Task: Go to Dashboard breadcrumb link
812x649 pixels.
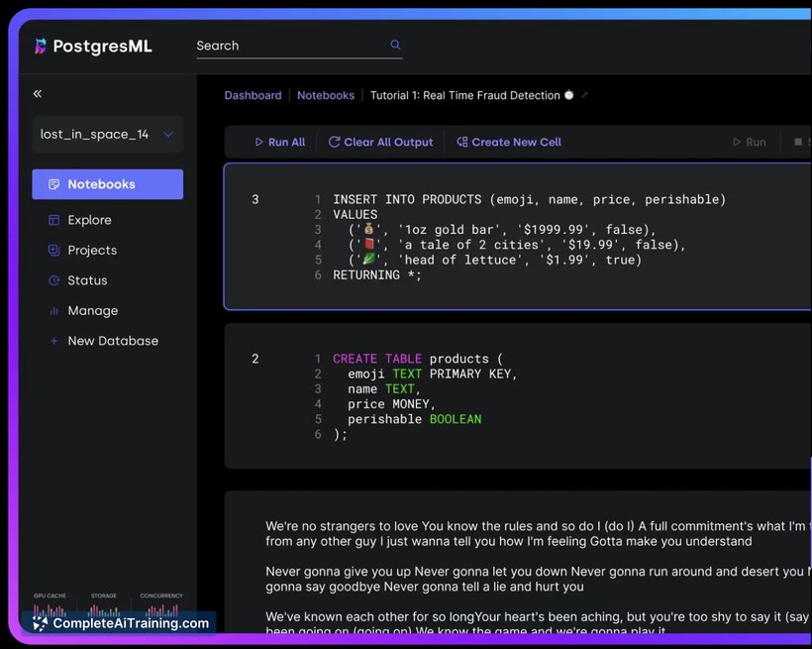Action: 253,96
